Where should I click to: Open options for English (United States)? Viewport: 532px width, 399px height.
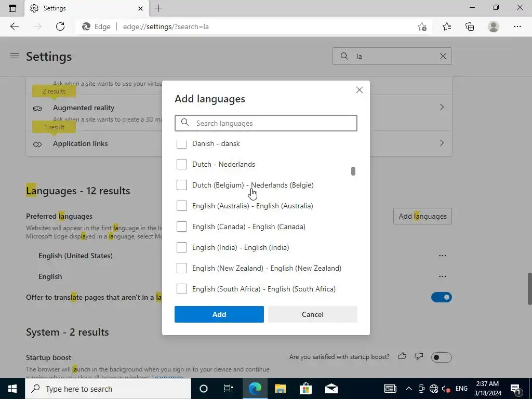click(x=443, y=256)
